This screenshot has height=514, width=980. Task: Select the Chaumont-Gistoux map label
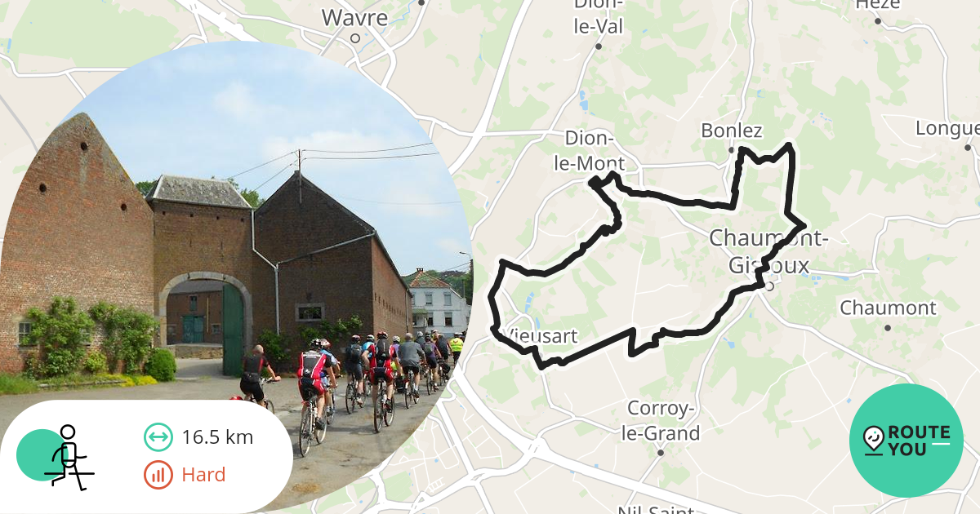(x=768, y=252)
